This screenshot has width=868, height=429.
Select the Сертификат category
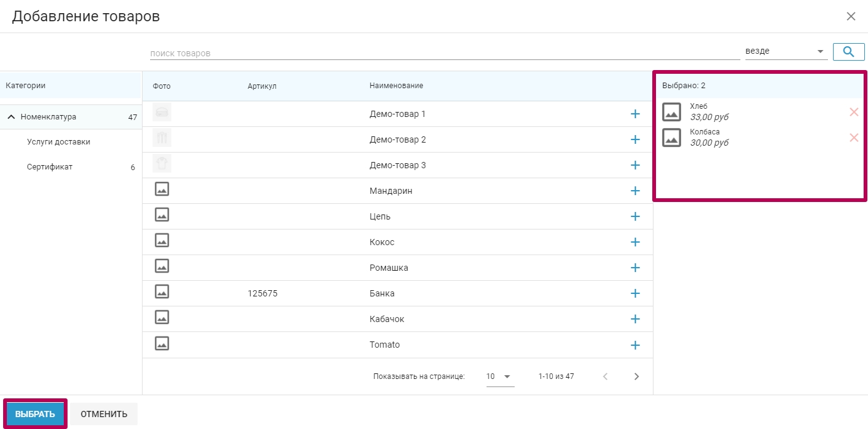[x=49, y=167]
